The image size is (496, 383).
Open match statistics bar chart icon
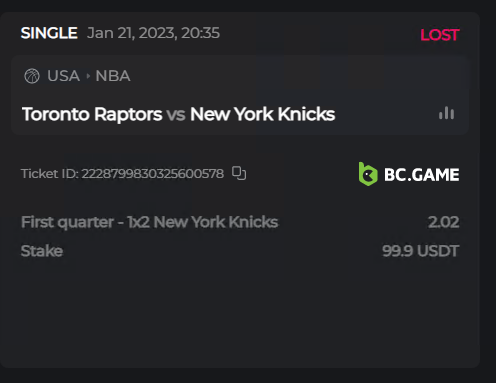[x=446, y=113]
